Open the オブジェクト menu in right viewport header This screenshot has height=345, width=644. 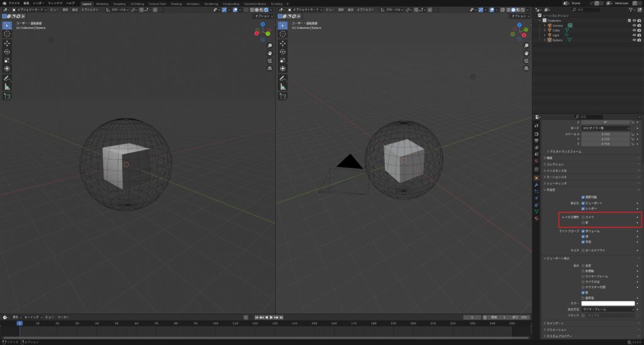tap(365, 9)
